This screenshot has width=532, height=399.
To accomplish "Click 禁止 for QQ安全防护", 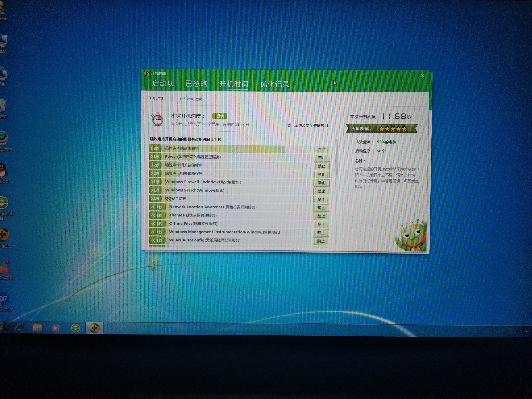I will click(321, 199).
